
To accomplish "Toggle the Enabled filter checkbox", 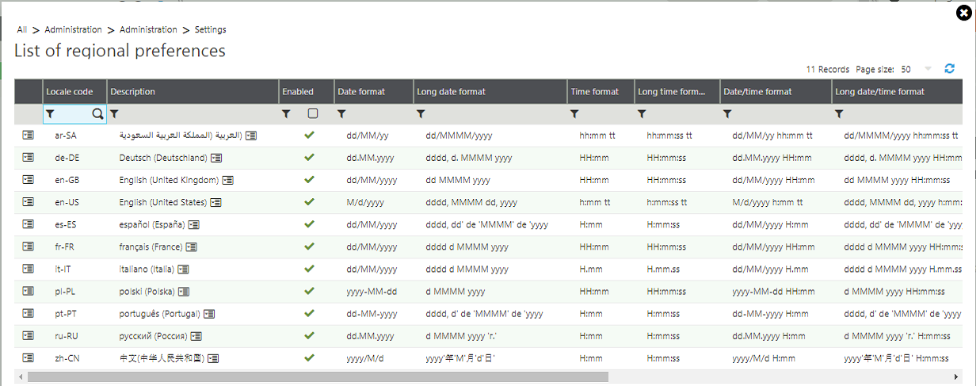I will point(313,113).
